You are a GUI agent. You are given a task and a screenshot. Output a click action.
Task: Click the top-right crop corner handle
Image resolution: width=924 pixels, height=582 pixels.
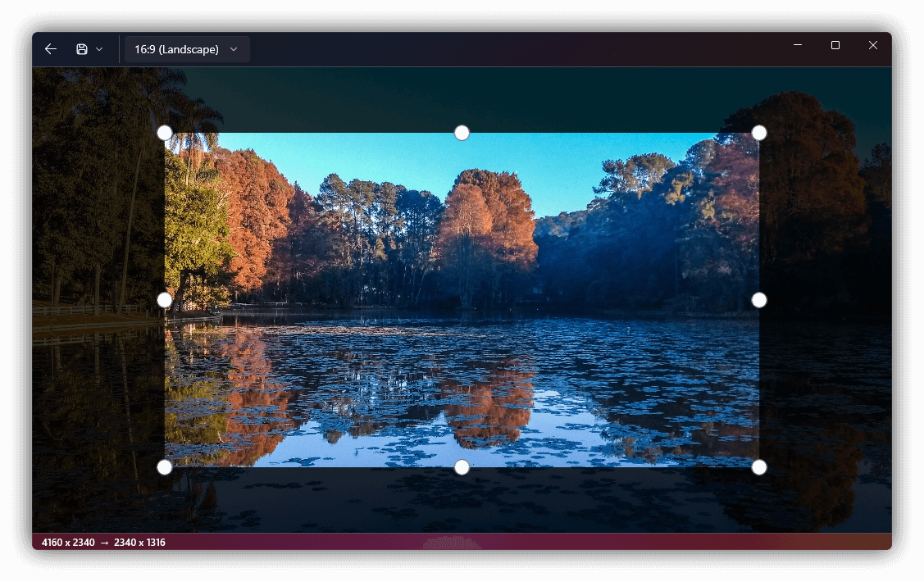coord(758,132)
